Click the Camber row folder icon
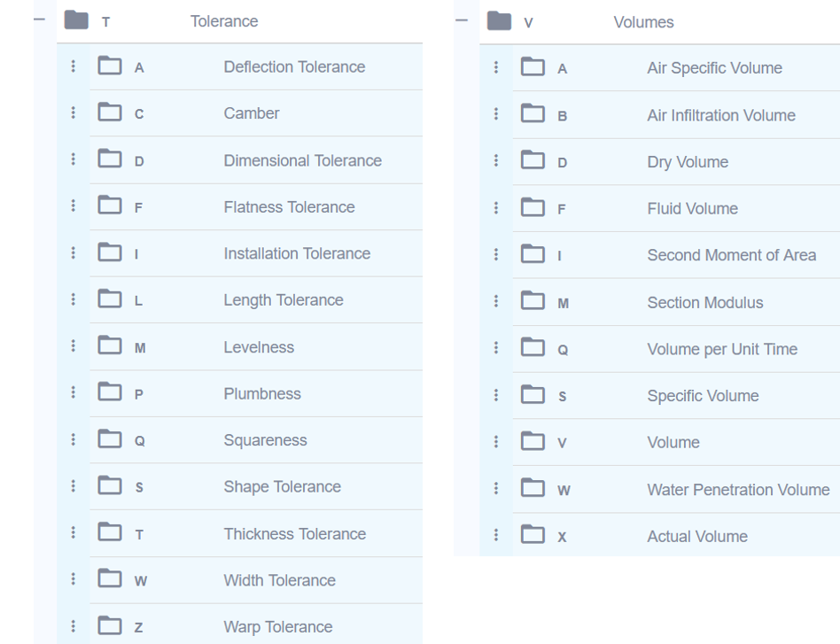 tap(109, 113)
